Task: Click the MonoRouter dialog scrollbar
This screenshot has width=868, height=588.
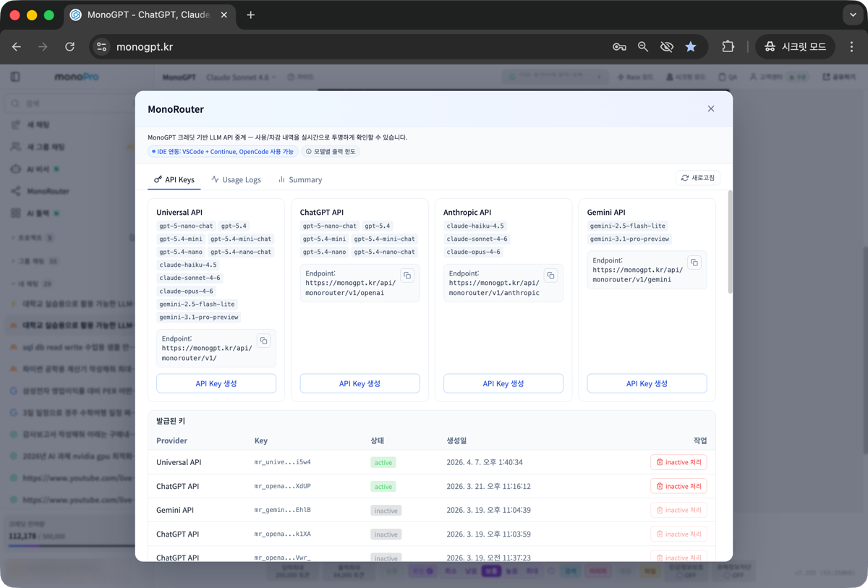Action: (x=729, y=242)
